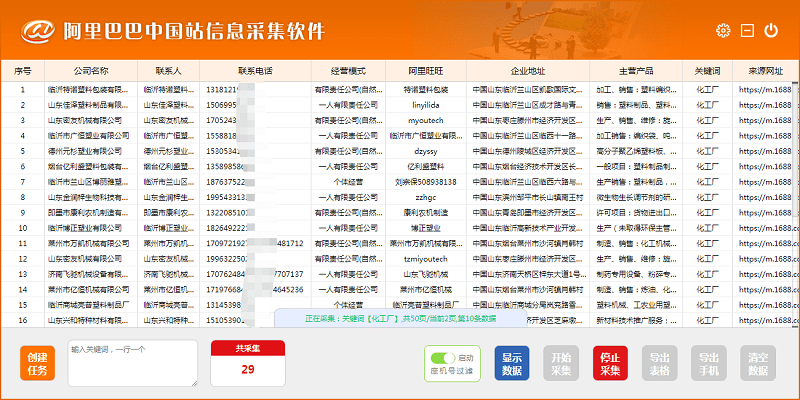This screenshot has height=400, width=800.
Task: Click the keyword input text area
Action: point(133,363)
